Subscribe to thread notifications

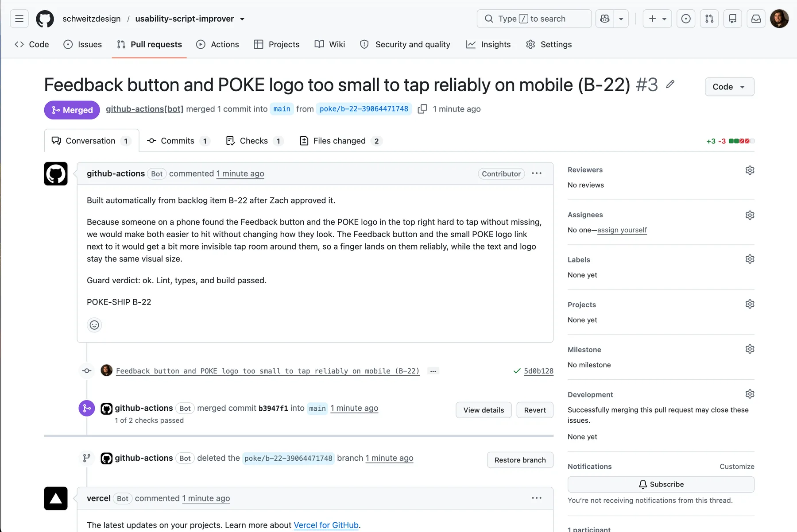pos(661,484)
